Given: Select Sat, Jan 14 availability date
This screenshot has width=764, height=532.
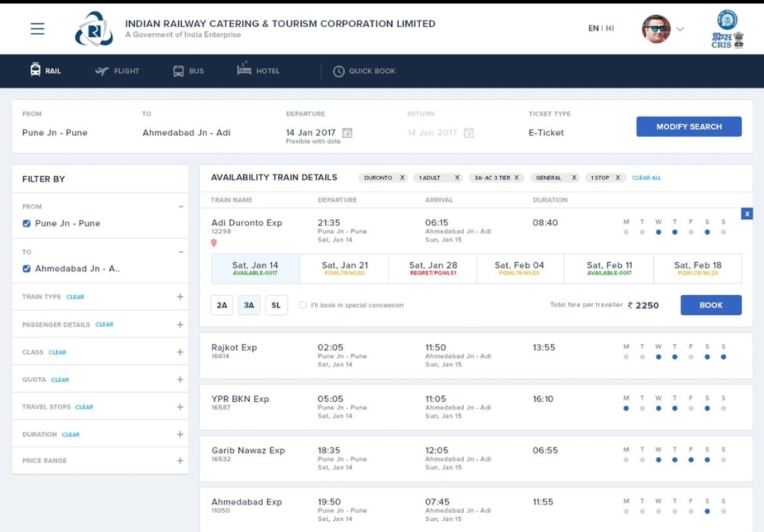Looking at the screenshot, I should click(256, 268).
